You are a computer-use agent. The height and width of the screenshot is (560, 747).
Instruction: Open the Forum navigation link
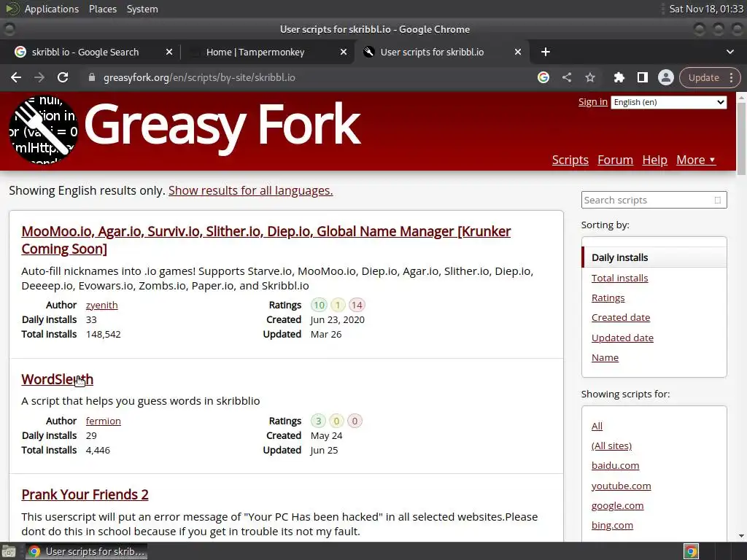[615, 160]
